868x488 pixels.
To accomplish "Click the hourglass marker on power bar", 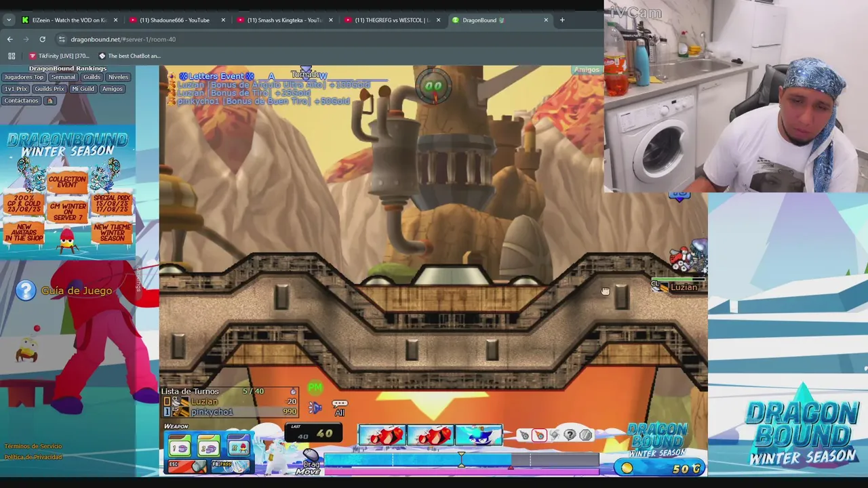I will tap(461, 461).
